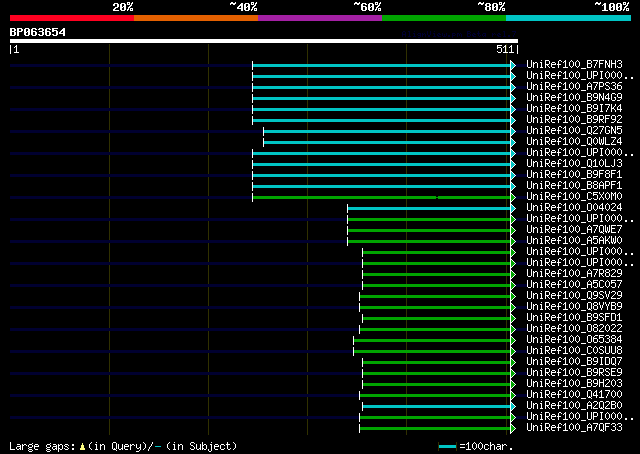Select the UniRef100_Q8VYB9 hit name
The height and width of the screenshot is (454, 640).
coord(574,307)
